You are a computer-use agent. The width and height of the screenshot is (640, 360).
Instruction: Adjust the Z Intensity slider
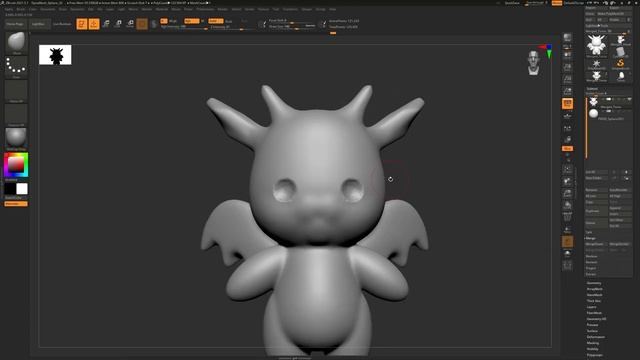click(231, 27)
